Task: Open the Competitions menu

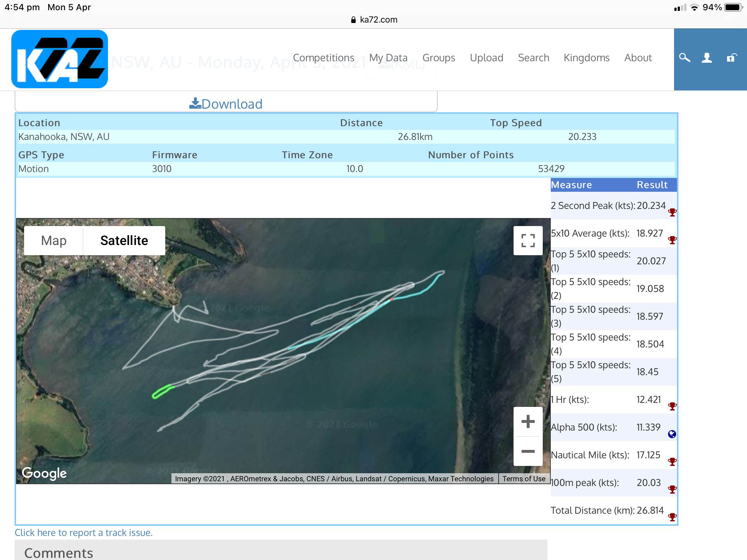Action: click(324, 58)
